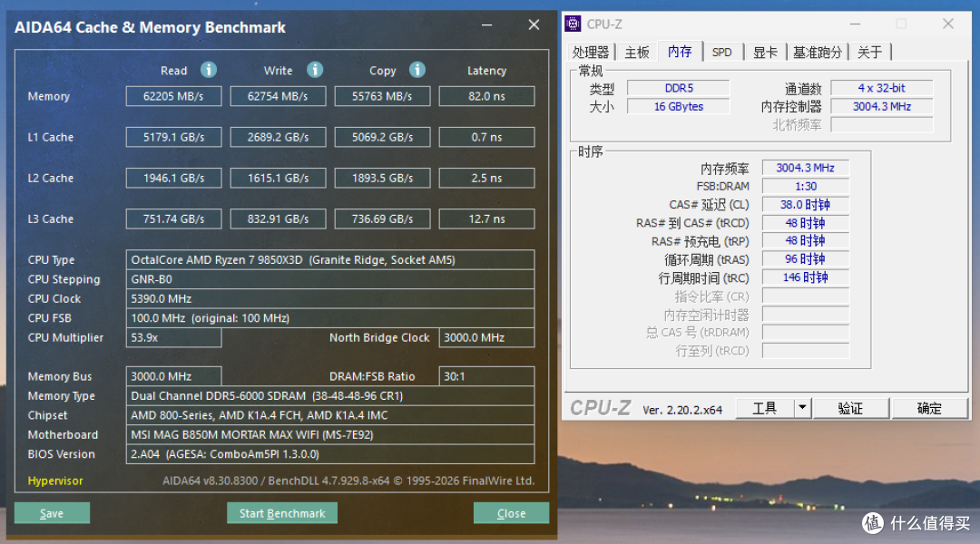Click the 行周期时间 tRC 146 时钟 value
The width and height of the screenshot is (980, 544).
pyautogui.click(x=806, y=277)
